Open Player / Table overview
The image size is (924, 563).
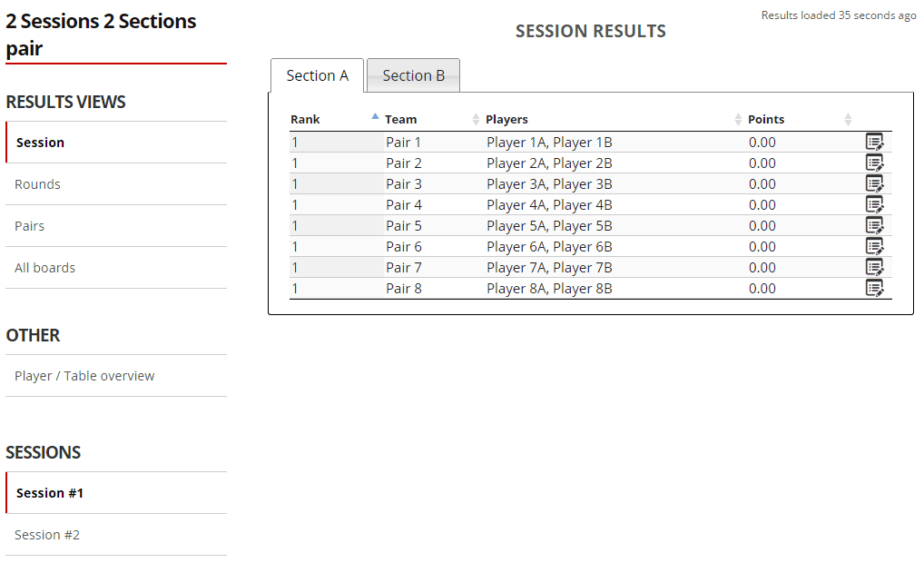click(84, 376)
